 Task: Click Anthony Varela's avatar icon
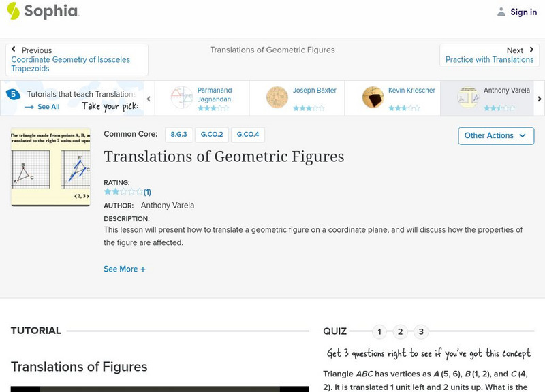click(x=468, y=98)
